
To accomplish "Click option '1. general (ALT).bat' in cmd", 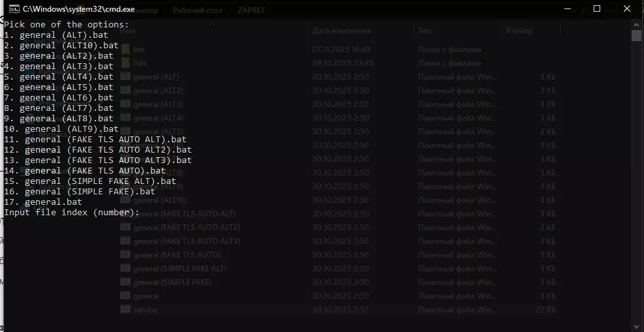I will (x=56, y=35).
